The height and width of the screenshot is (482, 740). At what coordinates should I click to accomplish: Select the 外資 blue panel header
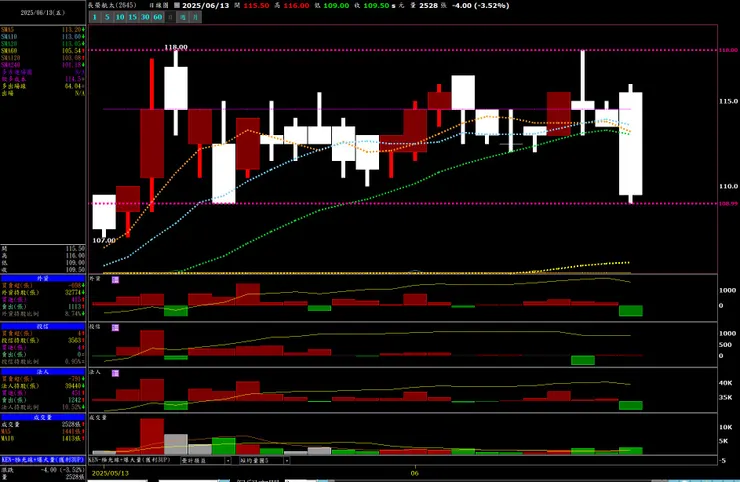pos(43,279)
